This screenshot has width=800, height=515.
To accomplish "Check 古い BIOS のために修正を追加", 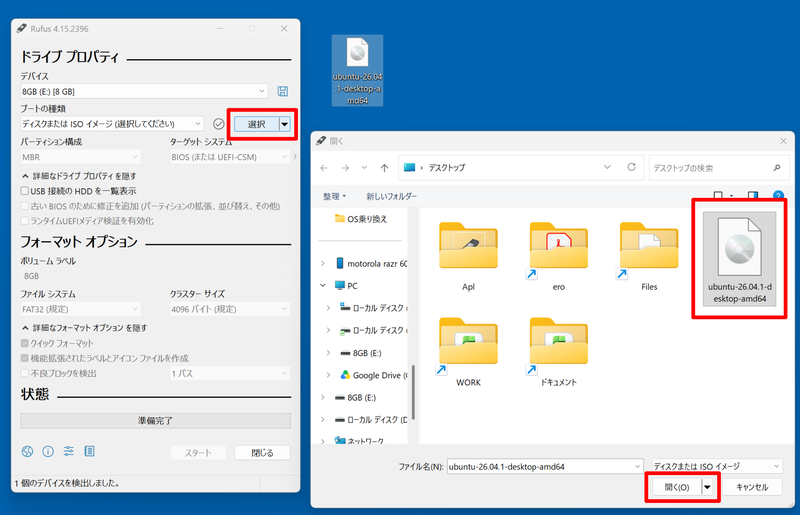I will (24, 206).
